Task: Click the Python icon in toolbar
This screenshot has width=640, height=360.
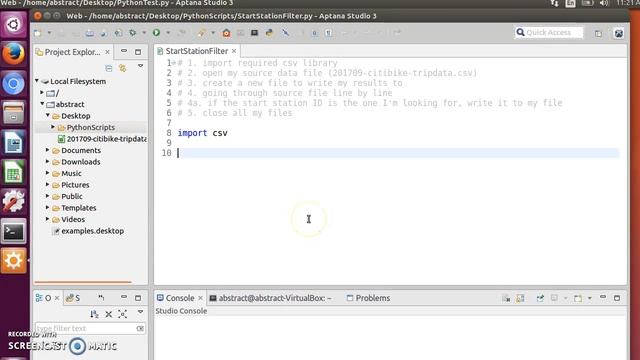Action: tap(269, 33)
